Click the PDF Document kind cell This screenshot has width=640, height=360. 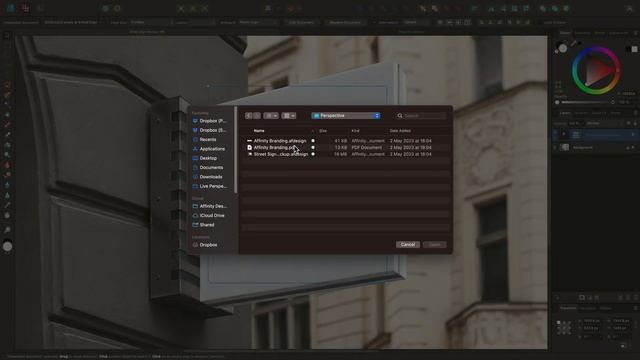(367, 147)
